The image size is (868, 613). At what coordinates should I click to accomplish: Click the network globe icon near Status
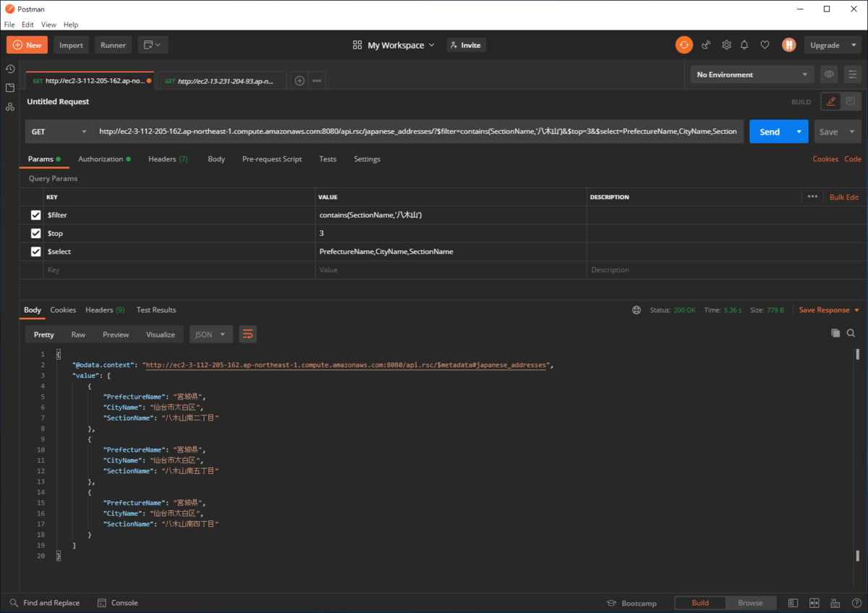point(637,310)
